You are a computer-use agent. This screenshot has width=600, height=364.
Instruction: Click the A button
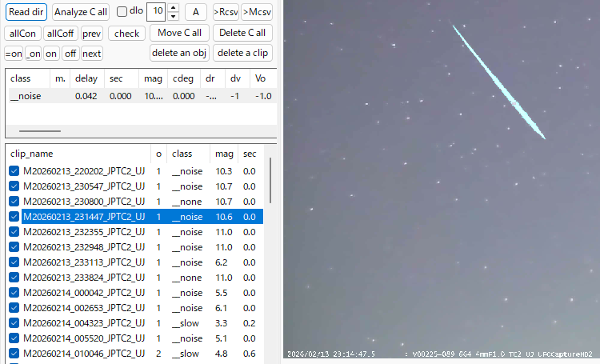195,12
